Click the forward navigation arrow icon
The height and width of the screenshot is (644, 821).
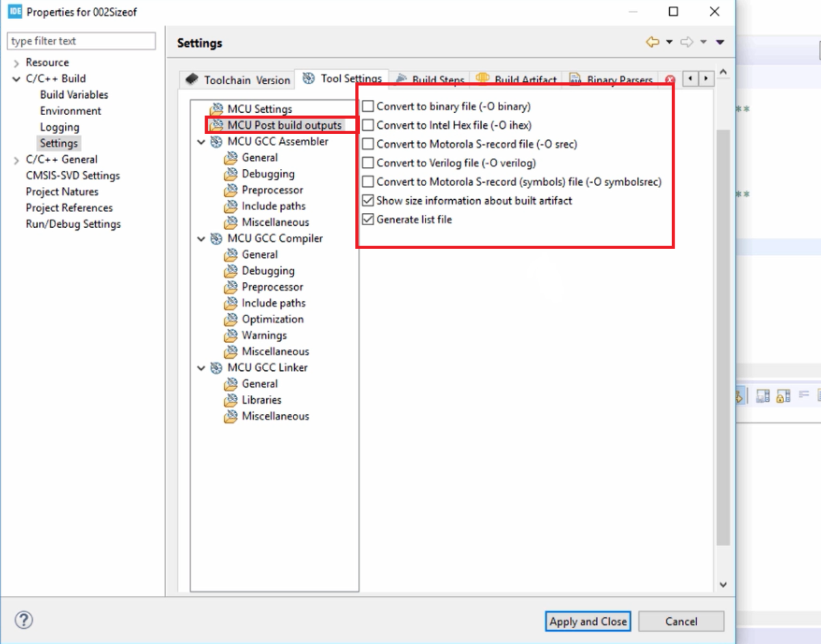[687, 42]
